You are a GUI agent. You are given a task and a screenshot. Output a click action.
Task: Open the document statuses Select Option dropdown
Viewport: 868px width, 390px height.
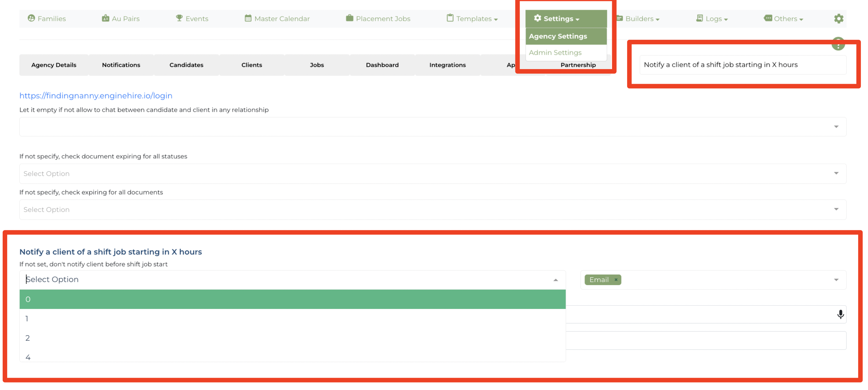click(433, 174)
